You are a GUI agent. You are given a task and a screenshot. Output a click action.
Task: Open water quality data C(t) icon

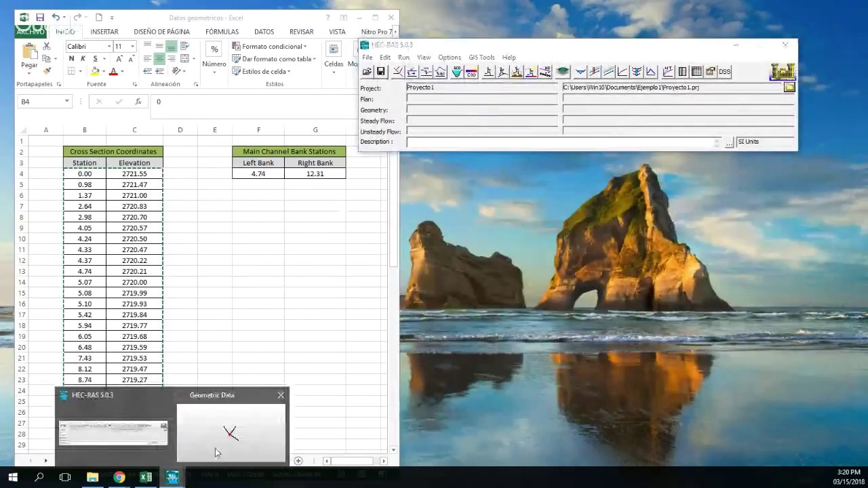[x=471, y=71]
